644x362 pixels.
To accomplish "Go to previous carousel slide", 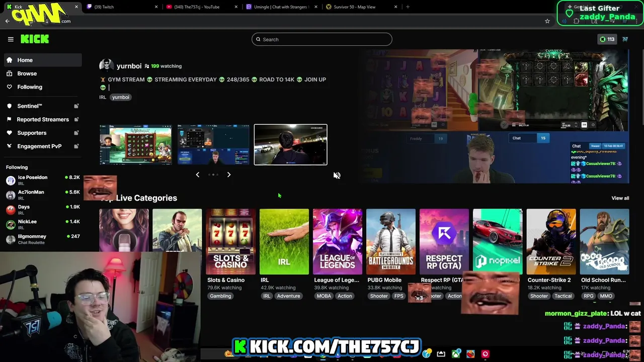I will point(197,174).
